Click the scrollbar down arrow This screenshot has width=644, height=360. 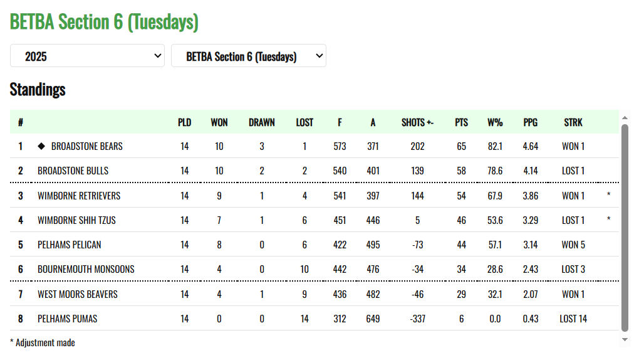[624, 339]
